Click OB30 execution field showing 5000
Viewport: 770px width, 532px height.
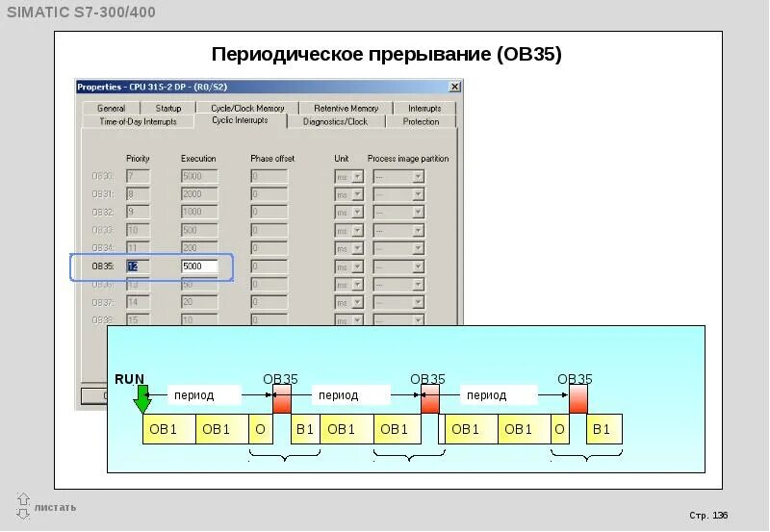point(199,176)
